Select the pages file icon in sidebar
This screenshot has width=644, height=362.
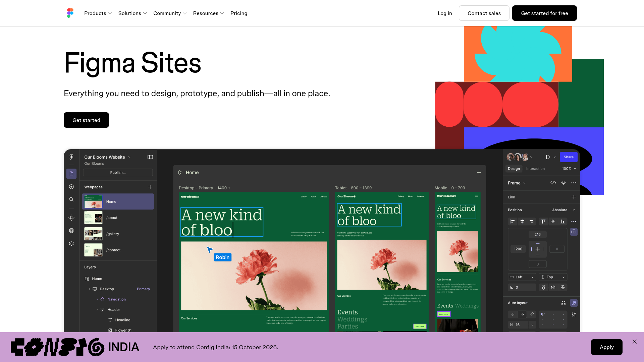point(71,174)
